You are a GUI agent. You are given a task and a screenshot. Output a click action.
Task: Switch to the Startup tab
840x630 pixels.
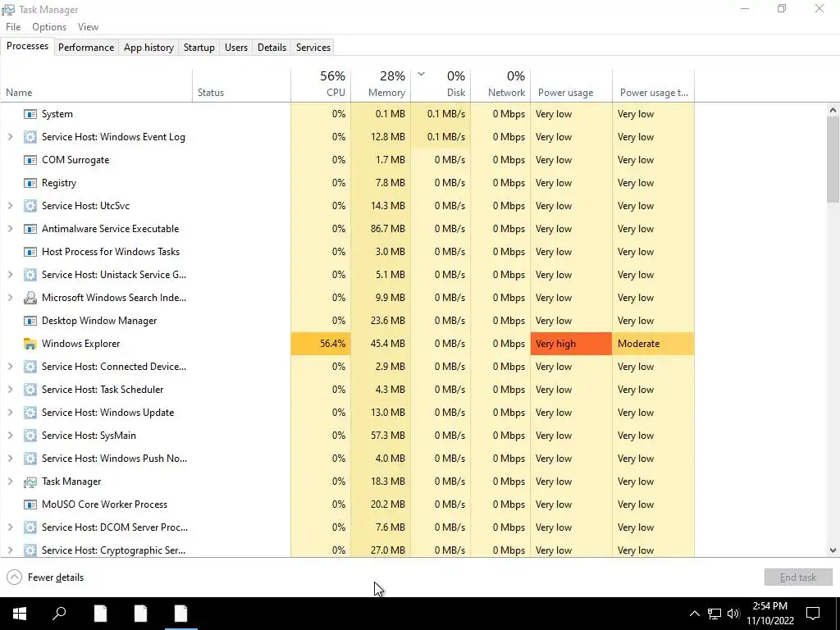point(199,47)
